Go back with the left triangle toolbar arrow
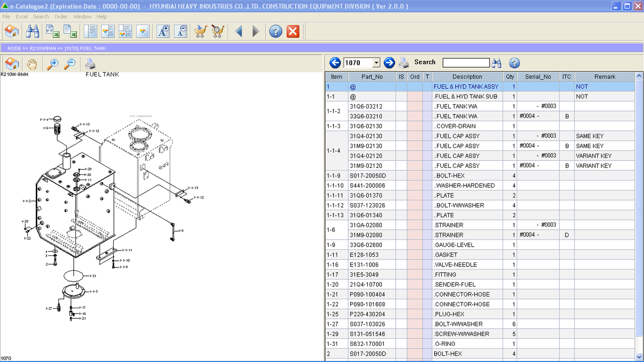644x362 pixels. tap(238, 32)
